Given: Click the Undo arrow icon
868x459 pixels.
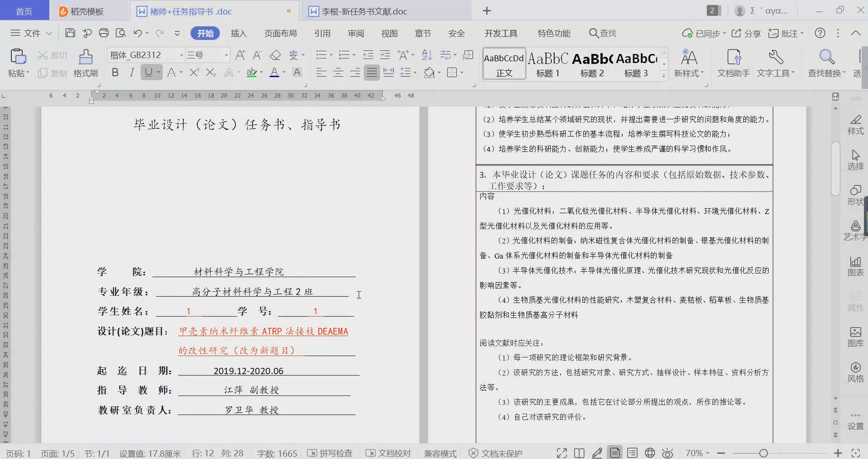Looking at the screenshot, I should [138, 33].
